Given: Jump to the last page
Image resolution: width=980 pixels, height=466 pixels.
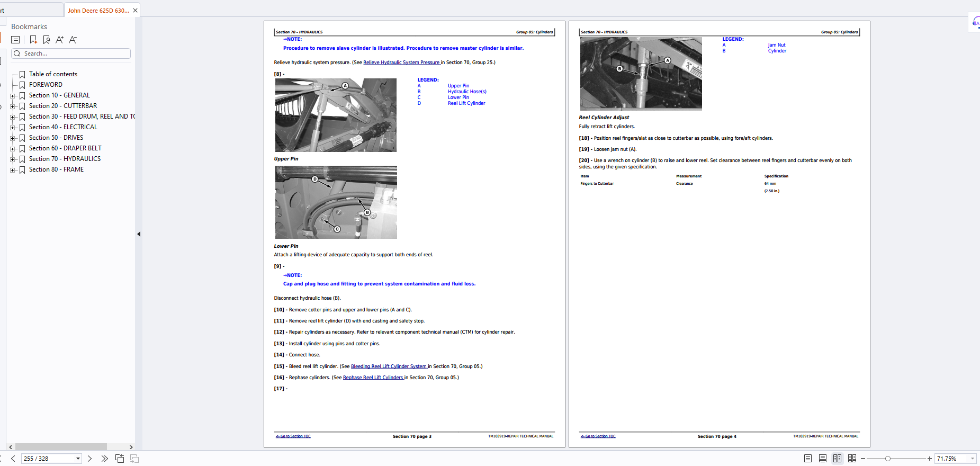Looking at the screenshot, I should [104, 459].
